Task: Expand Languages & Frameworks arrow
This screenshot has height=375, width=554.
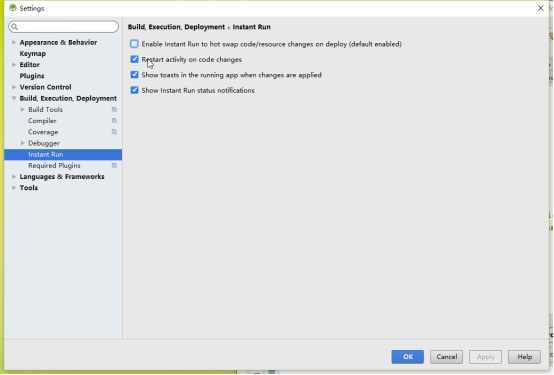Action: [x=14, y=176]
